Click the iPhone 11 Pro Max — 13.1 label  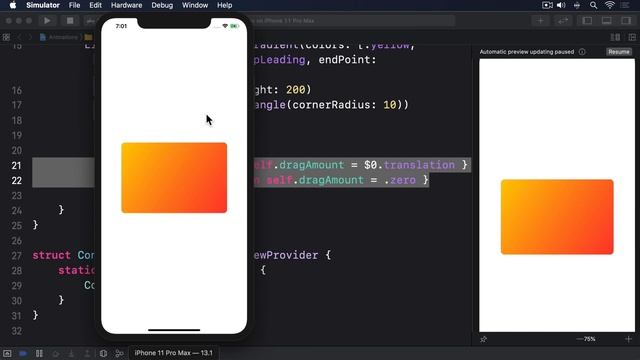click(x=173, y=353)
